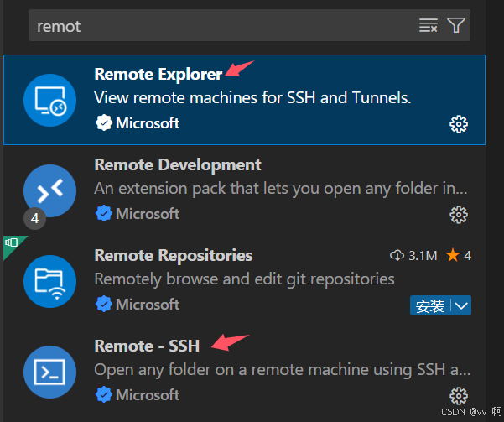This screenshot has width=504, height=422.
Task: Expand the install options dropdown arrow
Action: [461, 305]
